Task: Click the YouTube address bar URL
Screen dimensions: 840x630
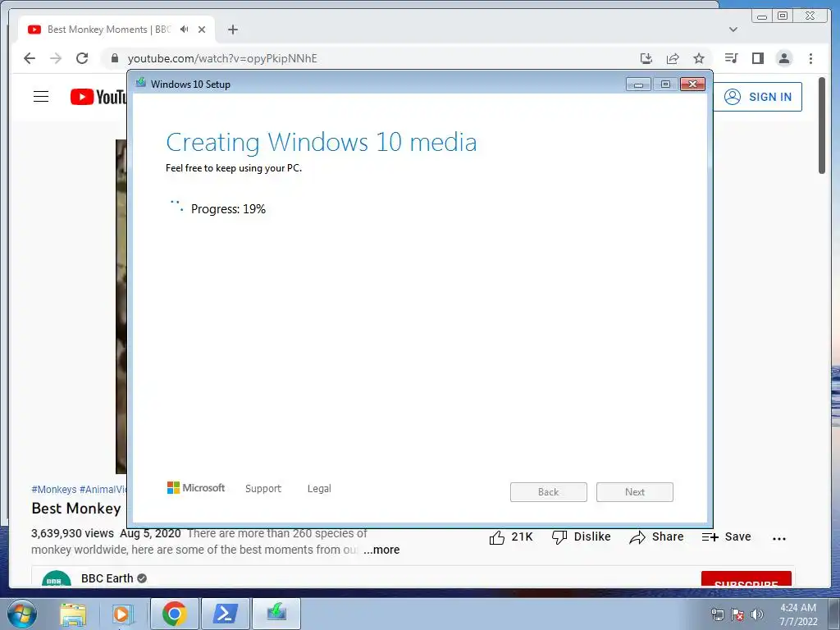Action: coord(222,58)
